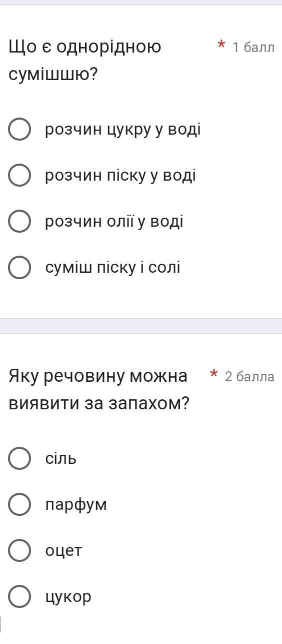282x644 pixels.
Task: Click the question title Що є однорідною сумішшю
Action: [85, 61]
